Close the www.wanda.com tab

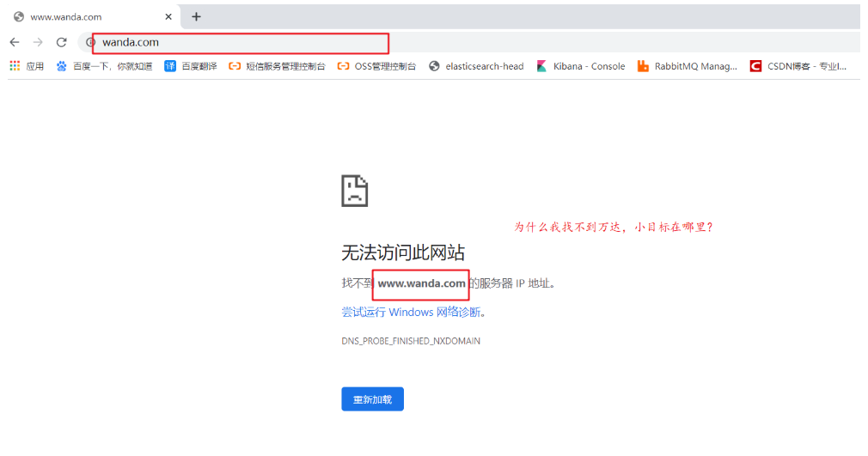168,16
